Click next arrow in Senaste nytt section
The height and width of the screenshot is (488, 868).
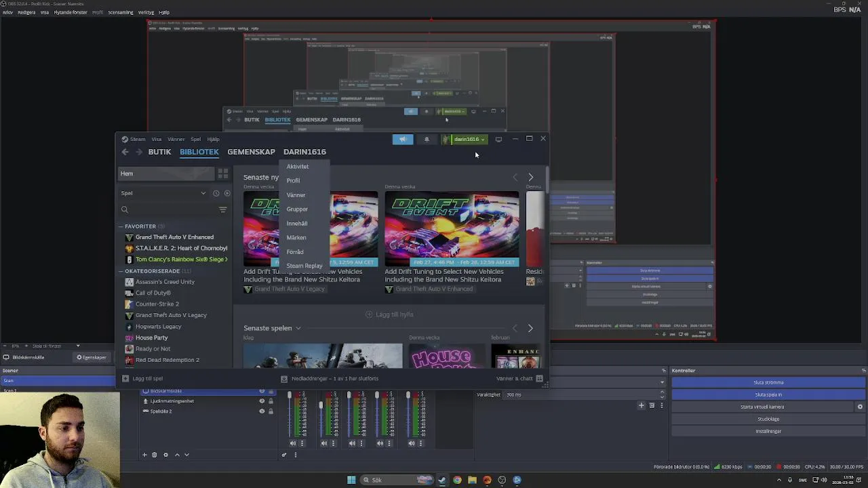click(530, 177)
